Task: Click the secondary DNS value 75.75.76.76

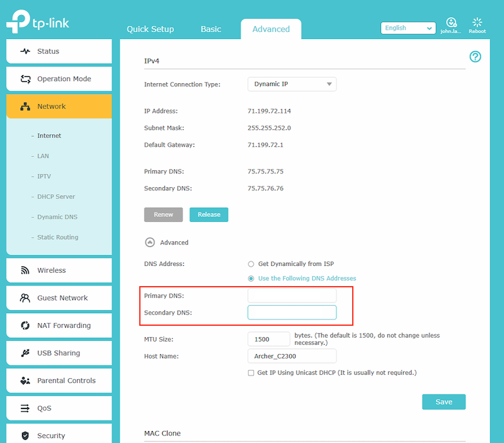Action: tap(265, 188)
